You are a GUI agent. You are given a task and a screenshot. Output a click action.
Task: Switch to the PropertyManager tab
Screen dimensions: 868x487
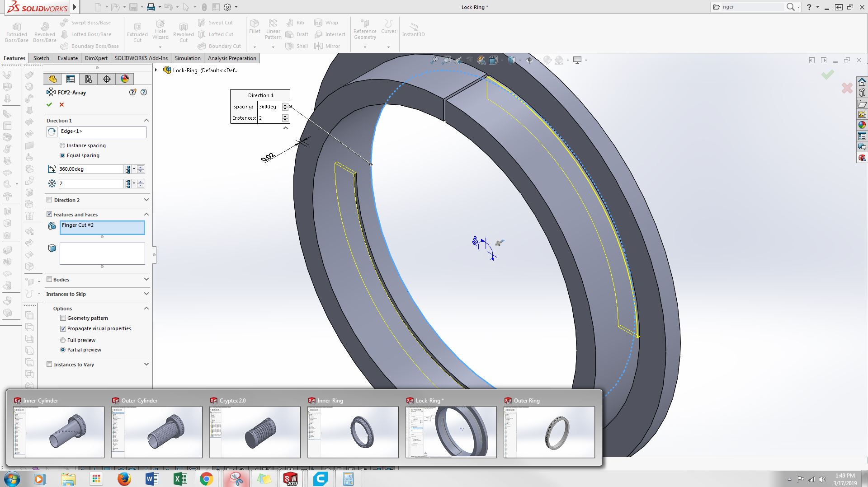(x=71, y=79)
